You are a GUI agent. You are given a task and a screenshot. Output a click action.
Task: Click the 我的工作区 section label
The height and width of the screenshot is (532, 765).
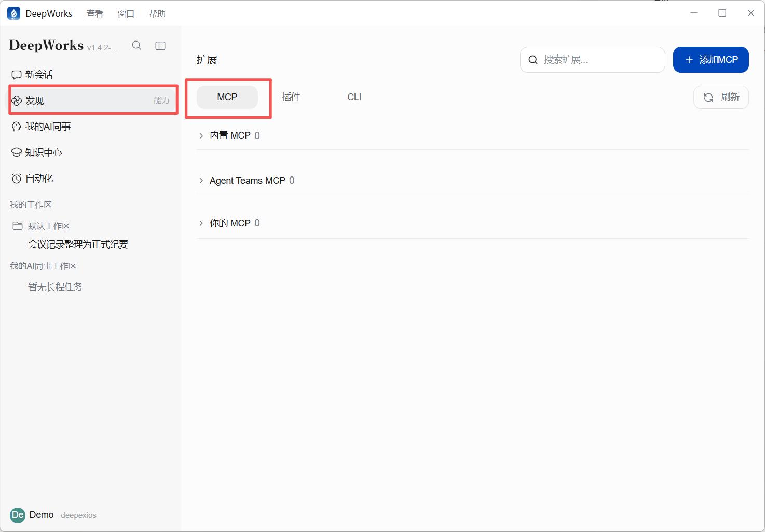[31, 204]
